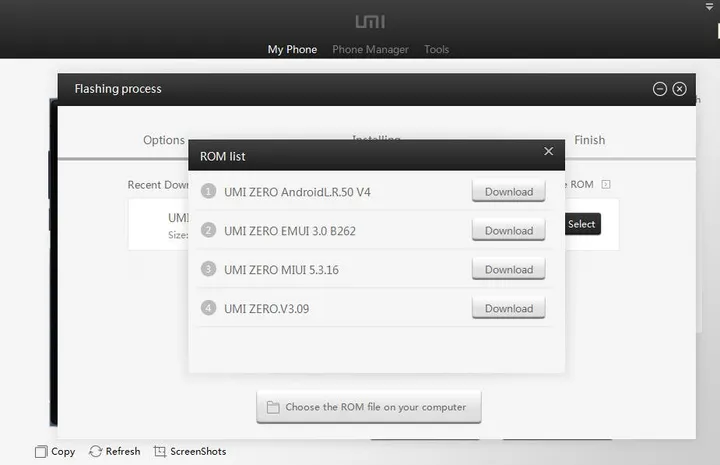The height and width of the screenshot is (465, 720).
Task: Click the folder icon on Choose ROM button
Action: 273,407
